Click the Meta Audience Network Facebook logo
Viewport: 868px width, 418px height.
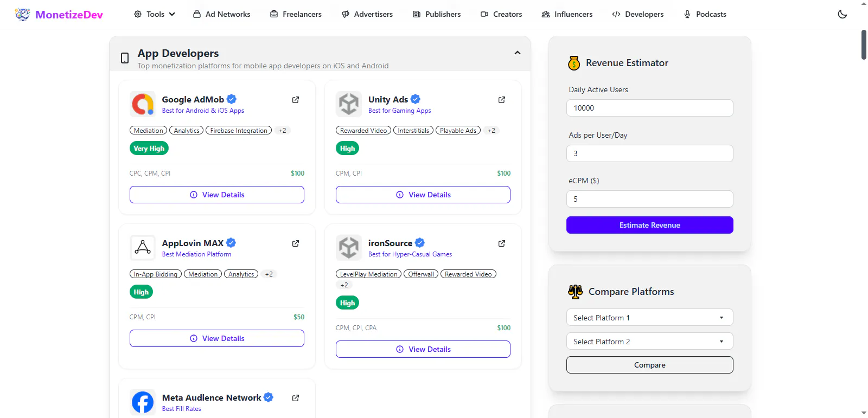pos(143,402)
